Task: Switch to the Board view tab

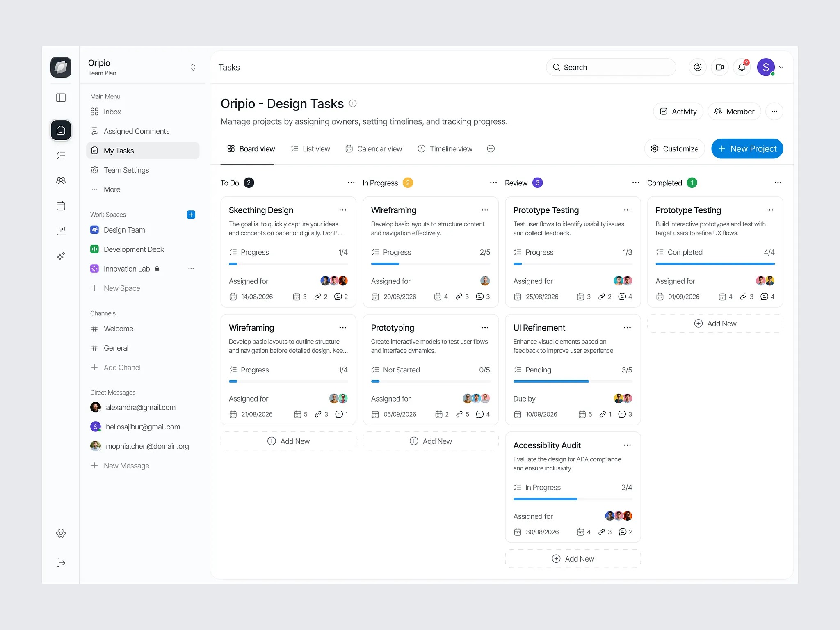Action: tap(251, 149)
